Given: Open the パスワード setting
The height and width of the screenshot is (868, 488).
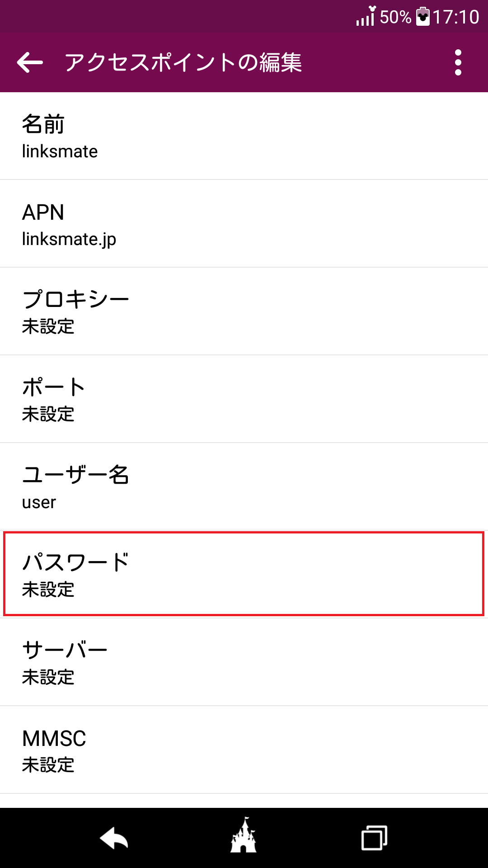Looking at the screenshot, I should (244, 574).
